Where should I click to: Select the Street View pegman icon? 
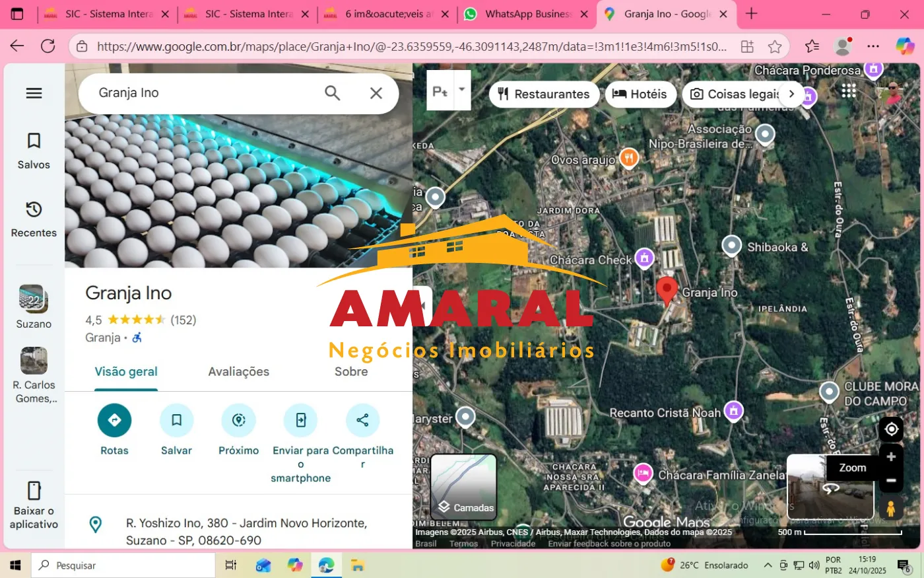pos(891,508)
